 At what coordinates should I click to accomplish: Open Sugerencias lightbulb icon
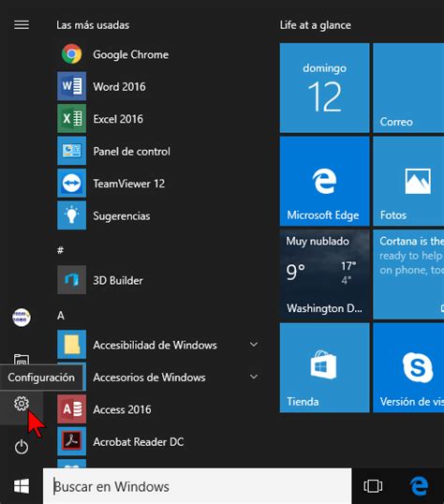point(72,215)
